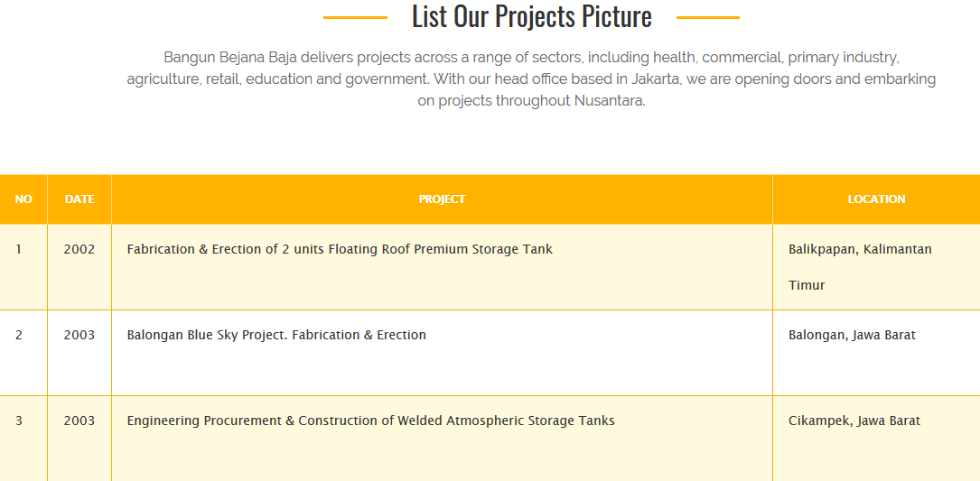Click the Balikpapan, Kalimantan Timur location cell
The height and width of the screenshot is (481, 980).
pos(860,266)
